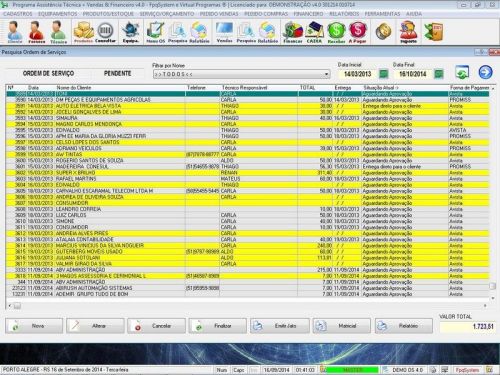The width and height of the screenshot is (500, 375).
Task: Click the Data Final date field
Action: click(x=413, y=74)
